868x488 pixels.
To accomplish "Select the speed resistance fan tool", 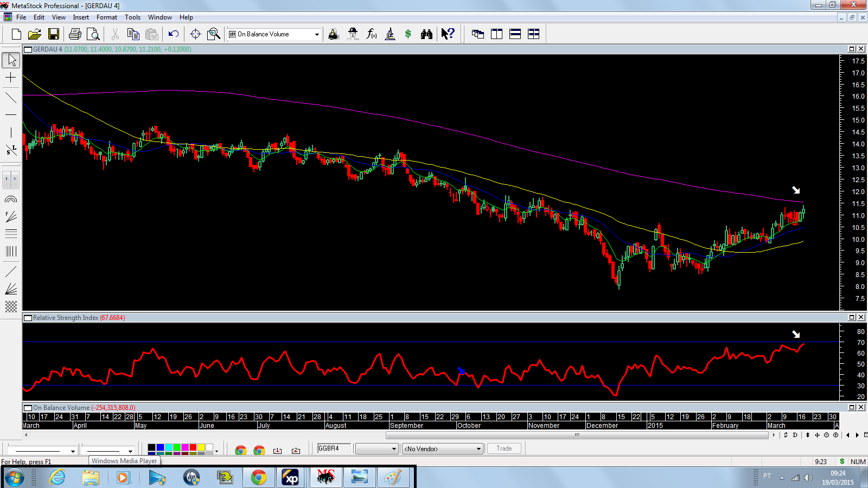I will 11,289.
